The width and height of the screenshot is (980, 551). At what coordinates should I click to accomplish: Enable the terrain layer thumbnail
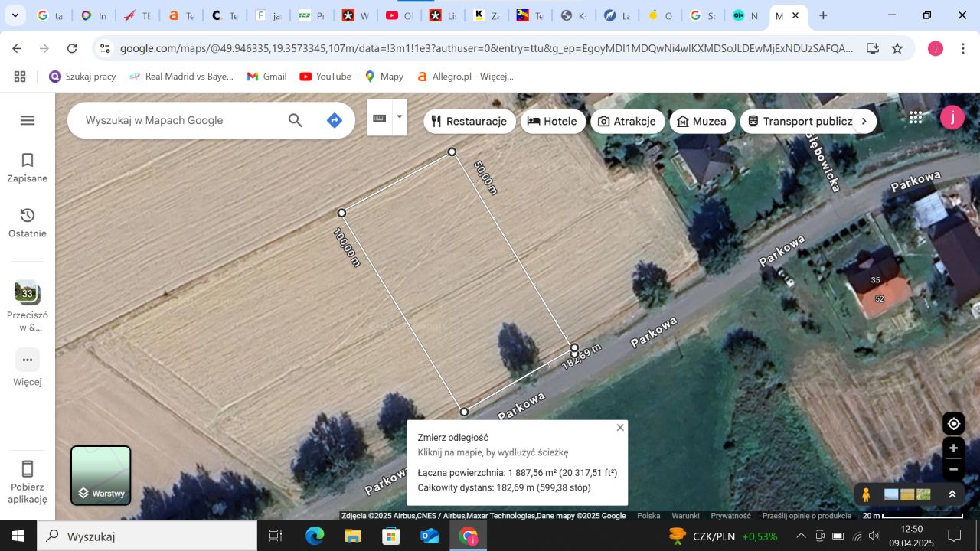(922, 494)
